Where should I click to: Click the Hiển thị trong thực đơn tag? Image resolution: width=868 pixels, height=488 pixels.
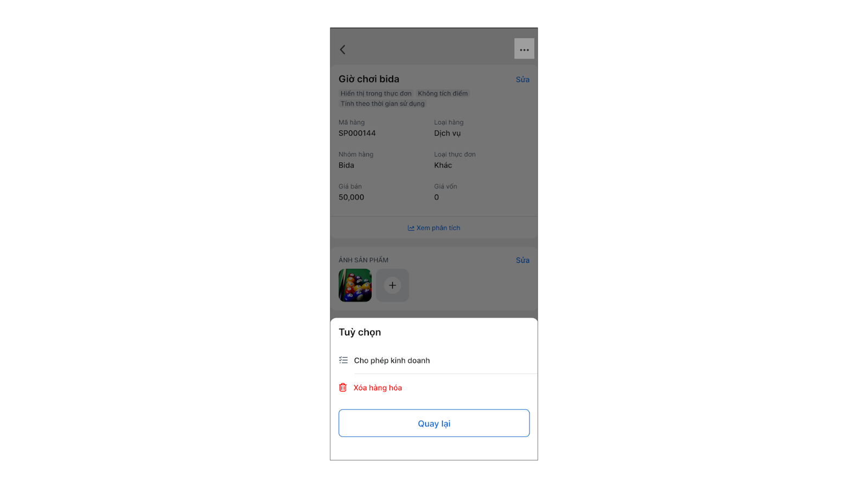click(x=376, y=93)
